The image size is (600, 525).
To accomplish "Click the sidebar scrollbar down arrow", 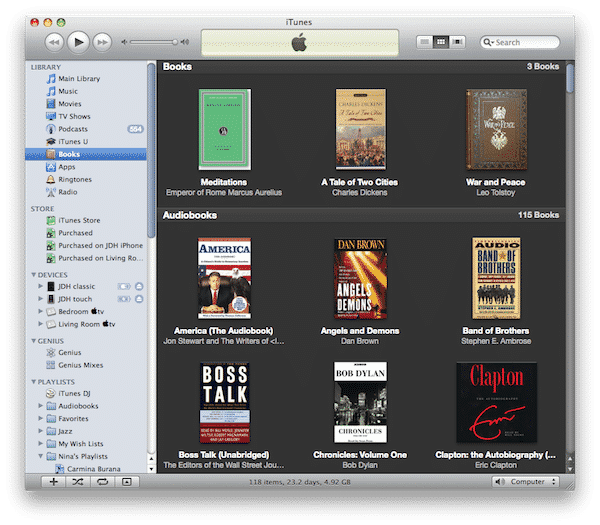I will click(x=152, y=469).
